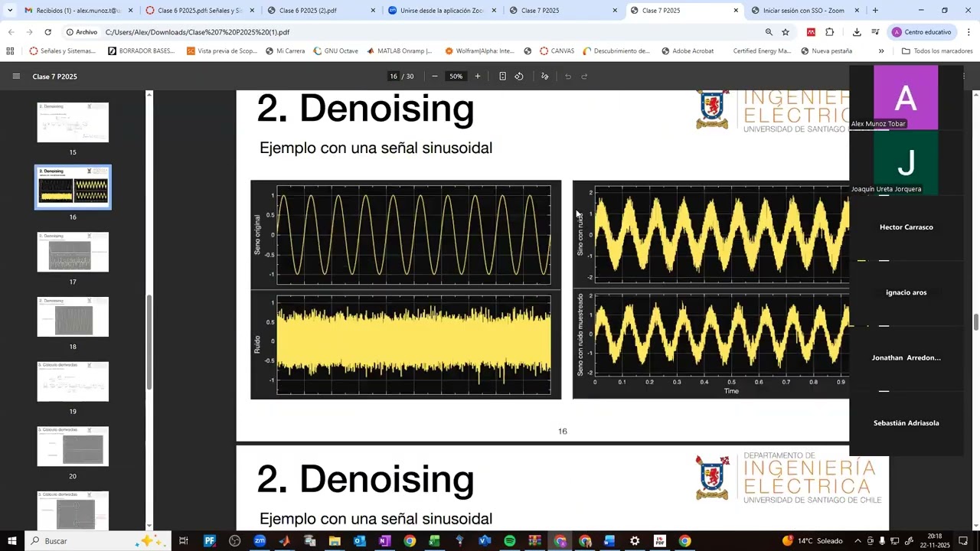
Task: Click the sidebar scroll-down arrow
Action: click(149, 527)
